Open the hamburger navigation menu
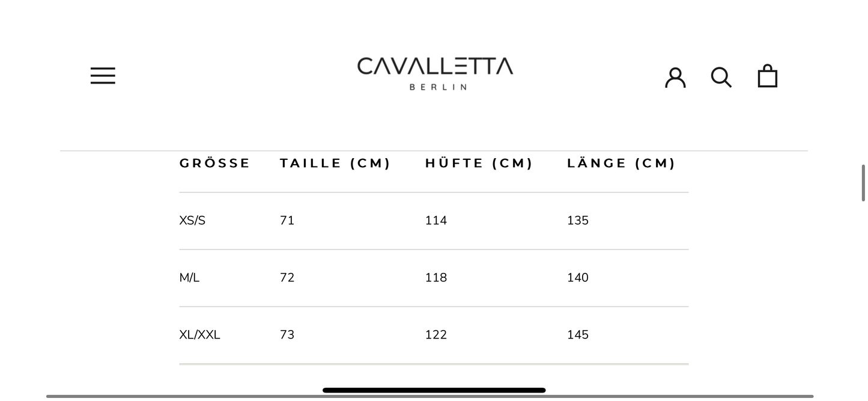The height and width of the screenshot is (401, 868). [x=102, y=75]
